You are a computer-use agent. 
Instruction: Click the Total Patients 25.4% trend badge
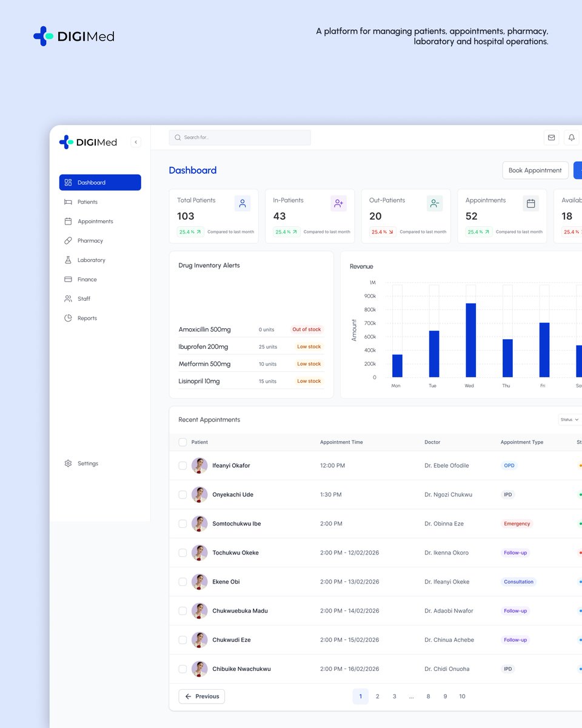coord(191,232)
